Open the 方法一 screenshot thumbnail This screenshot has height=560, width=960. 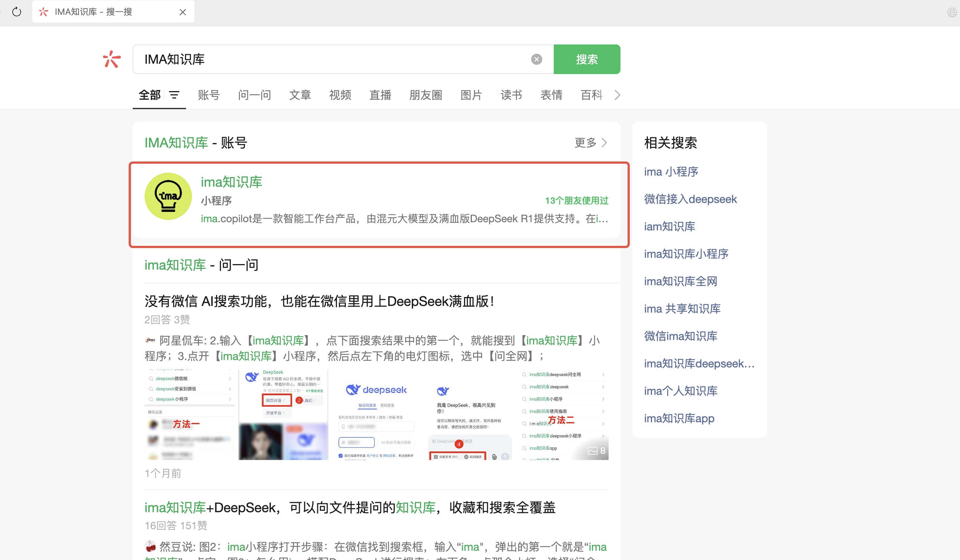[189, 414]
